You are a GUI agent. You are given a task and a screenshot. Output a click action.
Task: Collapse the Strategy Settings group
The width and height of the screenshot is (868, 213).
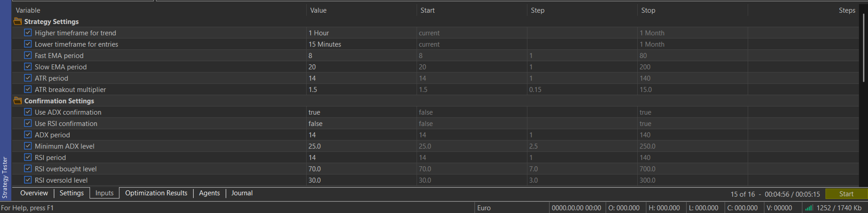(x=51, y=21)
